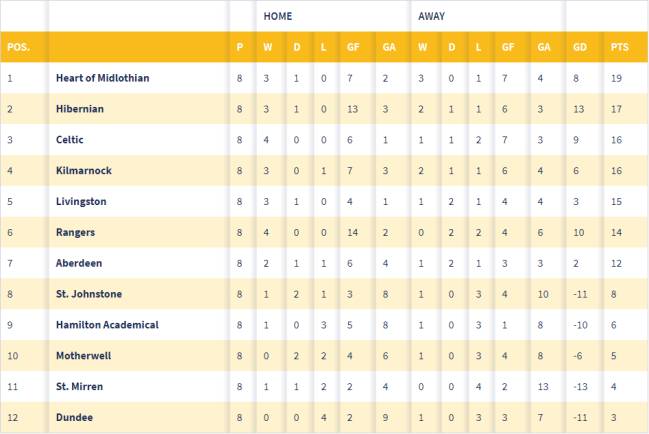This screenshot has height=434, width=649.
Task: Open the Kilmarnock club link
Action: (84, 170)
